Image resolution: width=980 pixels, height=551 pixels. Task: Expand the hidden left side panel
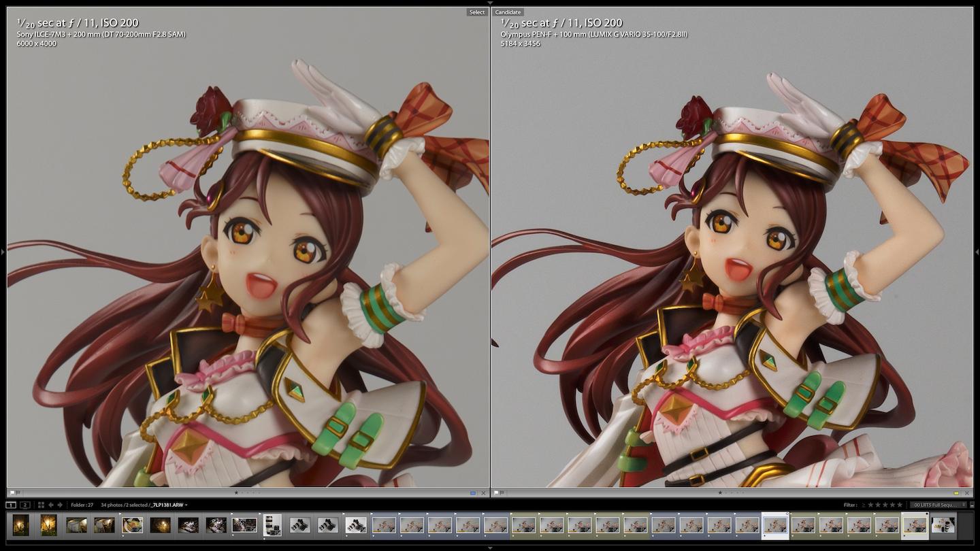click(3, 252)
